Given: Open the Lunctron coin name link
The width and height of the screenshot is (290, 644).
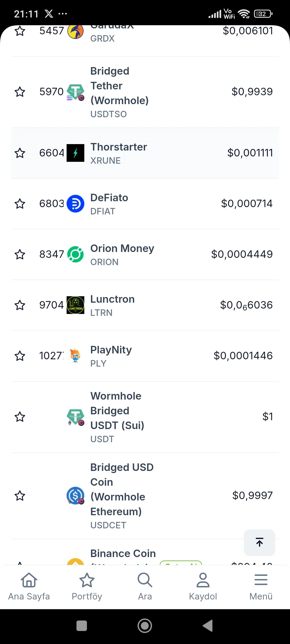Looking at the screenshot, I should click(113, 299).
